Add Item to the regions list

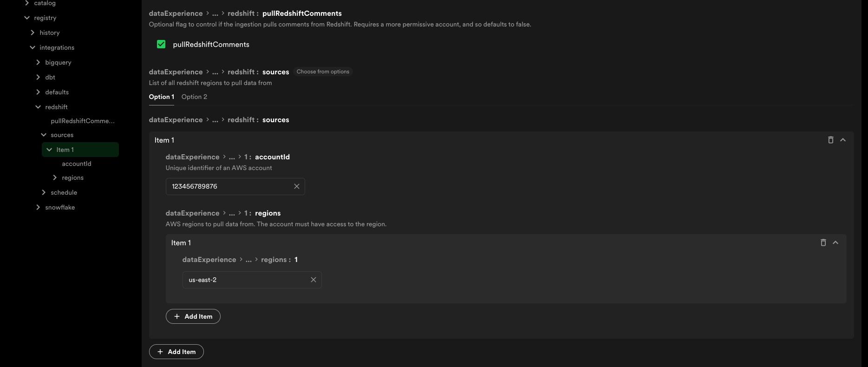click(193, 316)
